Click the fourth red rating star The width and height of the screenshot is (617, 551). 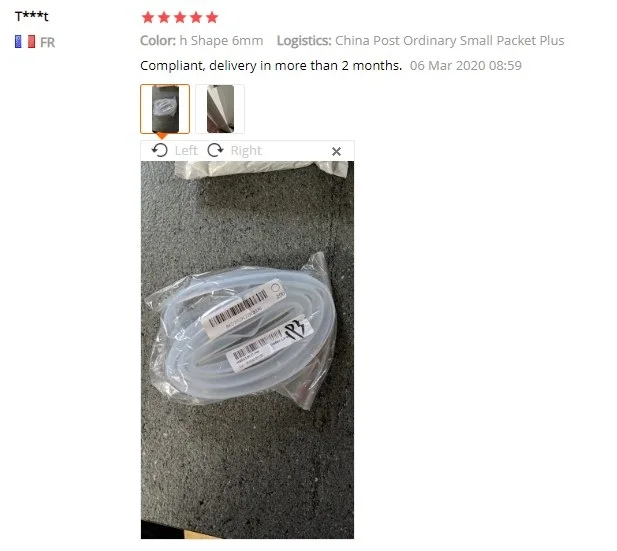click(x=196, y=17)
